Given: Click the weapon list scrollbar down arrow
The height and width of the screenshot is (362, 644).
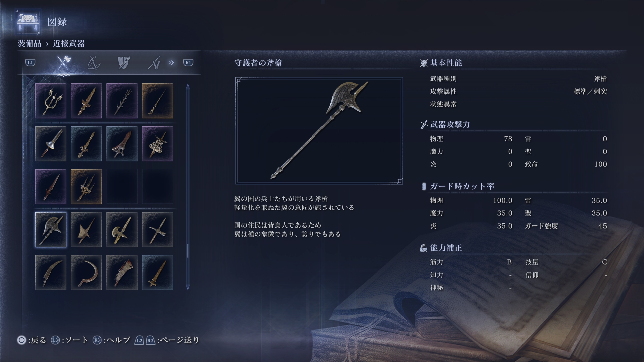Looking at the screenshot, I should click(x=188, y=287).
